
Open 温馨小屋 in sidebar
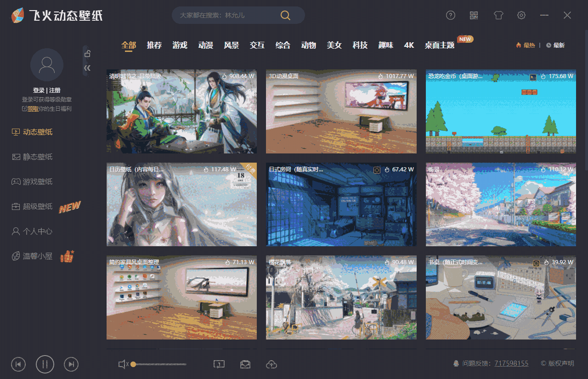32,256
